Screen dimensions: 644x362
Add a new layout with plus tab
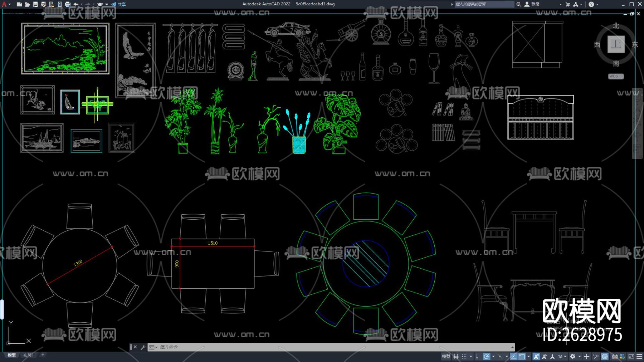tap(43, 355)
